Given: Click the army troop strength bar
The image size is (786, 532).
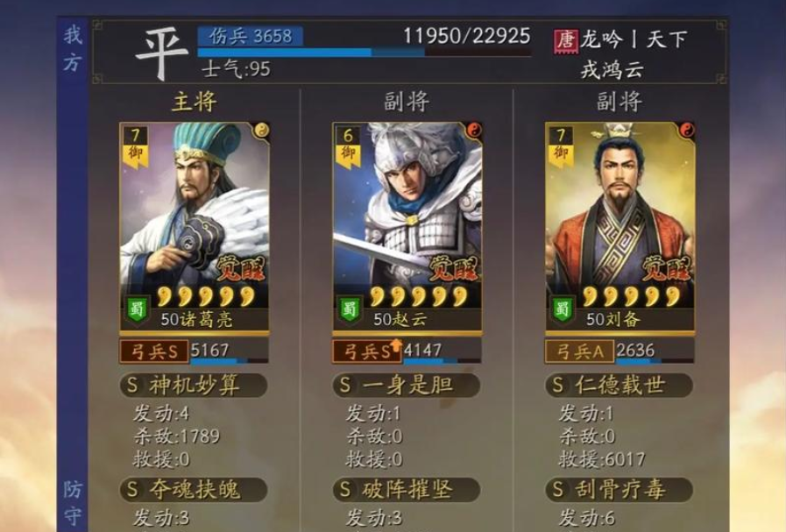Looking at the screenshot, I should 365,52.
